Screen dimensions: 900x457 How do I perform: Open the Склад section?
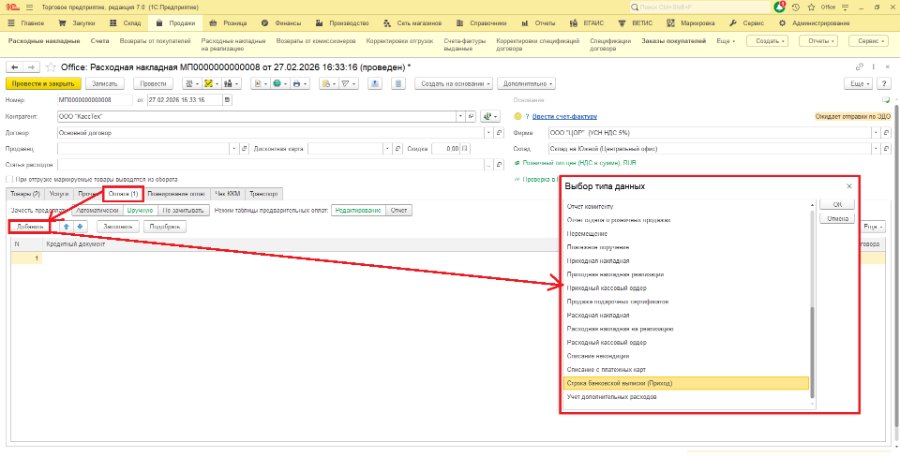125,24
